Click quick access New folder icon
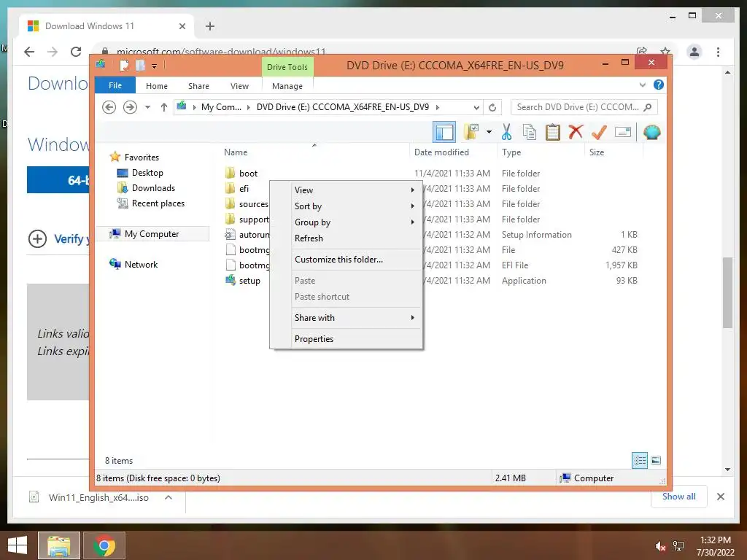747x560 pixels. click(140, 66)
